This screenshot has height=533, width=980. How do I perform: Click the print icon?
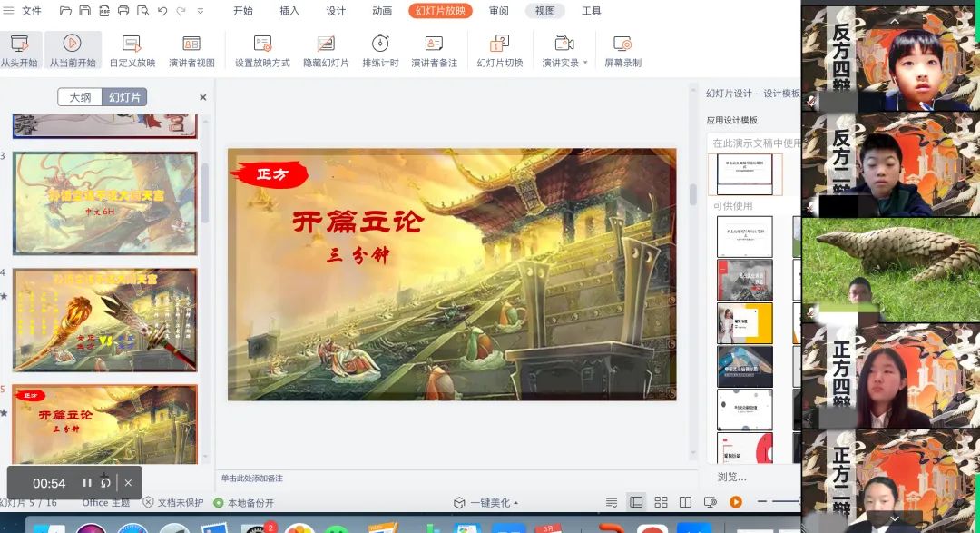pyautogui.click(x=123, y=11)
